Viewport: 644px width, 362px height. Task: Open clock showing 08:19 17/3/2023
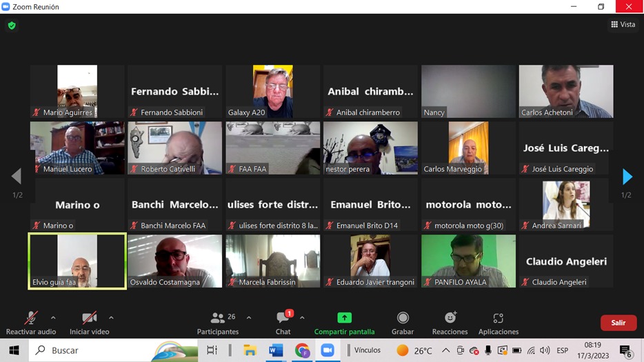(x=593, y=350)
